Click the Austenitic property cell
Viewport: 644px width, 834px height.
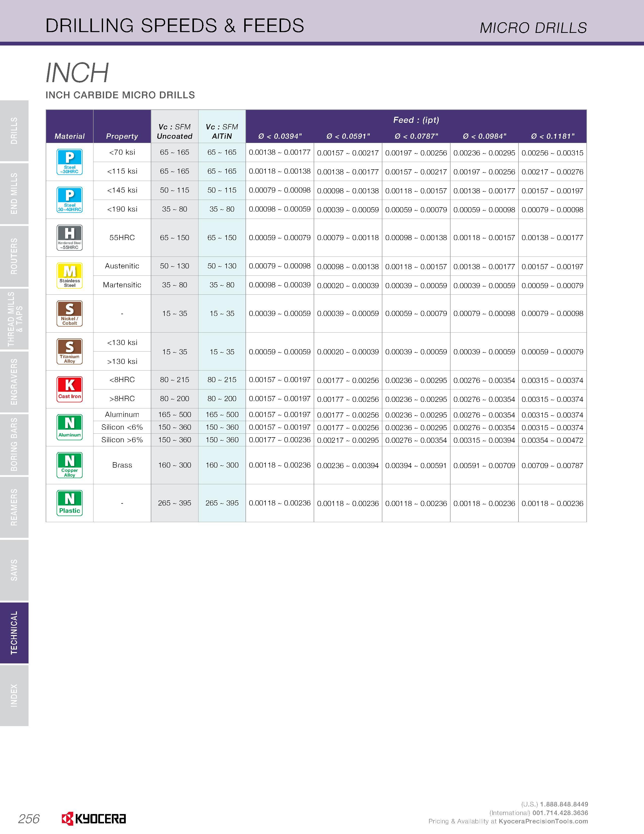[x=122, y=266]
